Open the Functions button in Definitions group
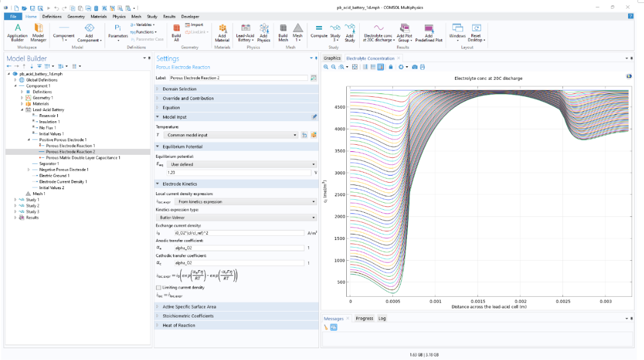The height and width of the screenshot is (360, 644). (x=144, y=32)
